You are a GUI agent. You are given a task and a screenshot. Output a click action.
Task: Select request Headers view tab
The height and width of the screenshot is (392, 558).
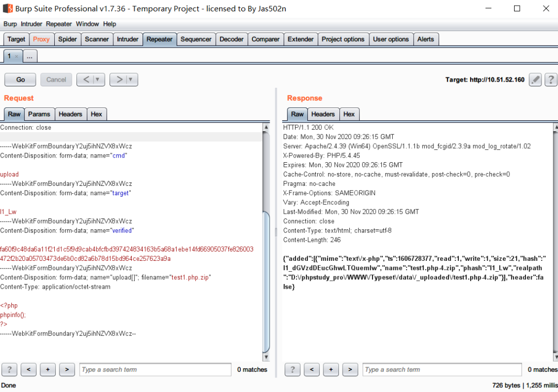(x=70, y=114)
